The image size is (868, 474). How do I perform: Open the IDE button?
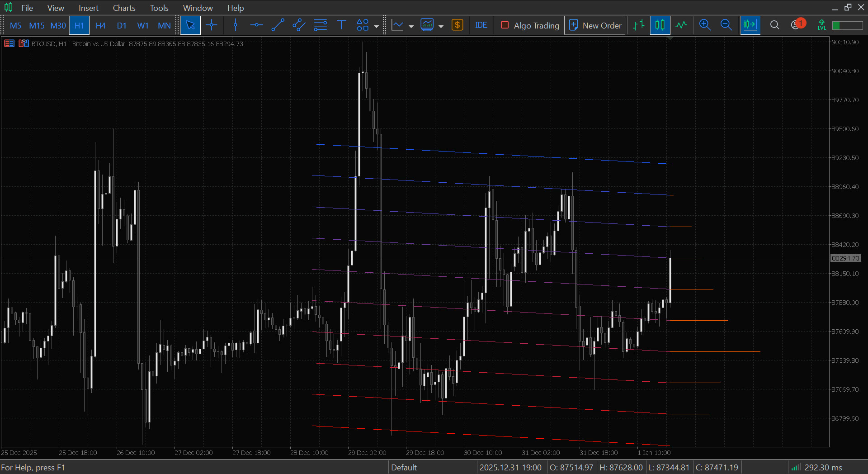[x=481, y=25]
